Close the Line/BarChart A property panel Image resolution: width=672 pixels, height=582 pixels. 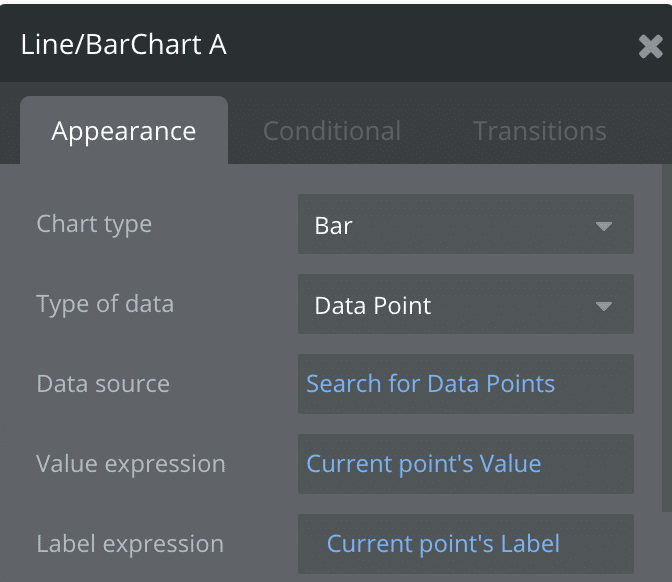click(650, 46)
